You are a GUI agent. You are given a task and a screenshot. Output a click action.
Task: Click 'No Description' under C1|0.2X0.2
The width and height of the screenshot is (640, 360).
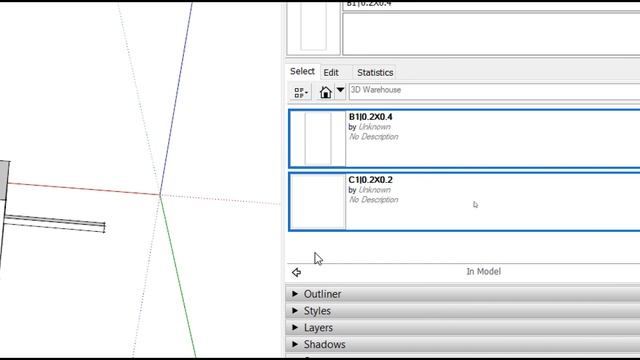[373, 200]
